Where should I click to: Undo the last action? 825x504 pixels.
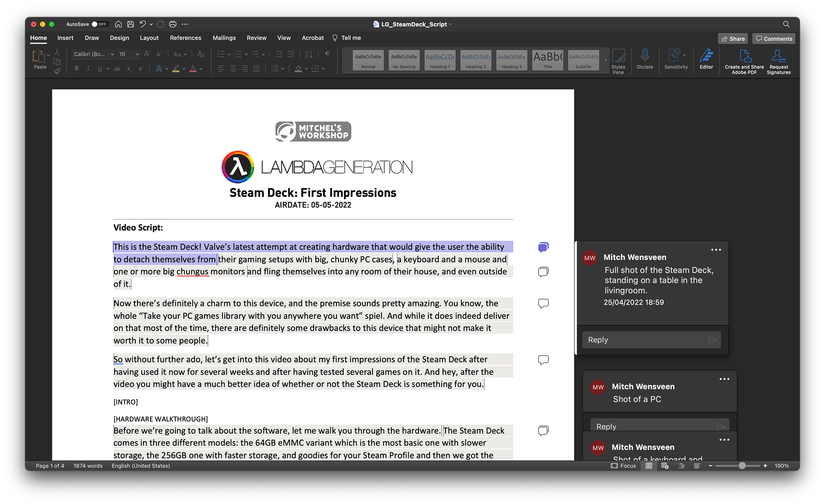click(x=143, y=24)
